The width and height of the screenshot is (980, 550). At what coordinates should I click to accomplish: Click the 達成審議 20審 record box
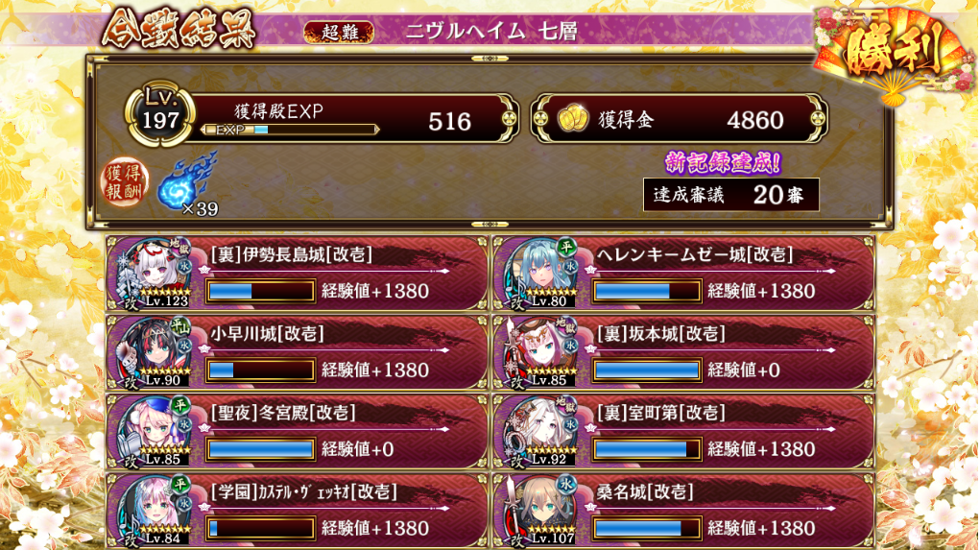tap(730, 195)
